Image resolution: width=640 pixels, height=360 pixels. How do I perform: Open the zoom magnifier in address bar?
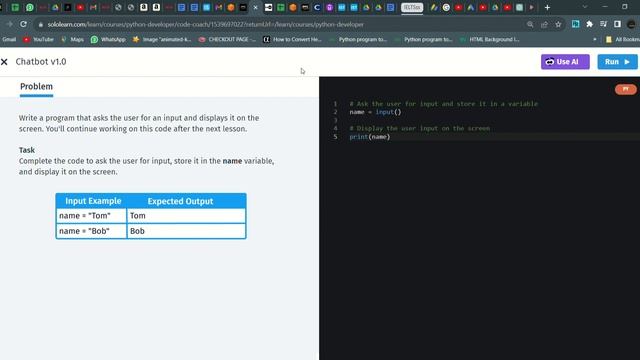point(530,24)
